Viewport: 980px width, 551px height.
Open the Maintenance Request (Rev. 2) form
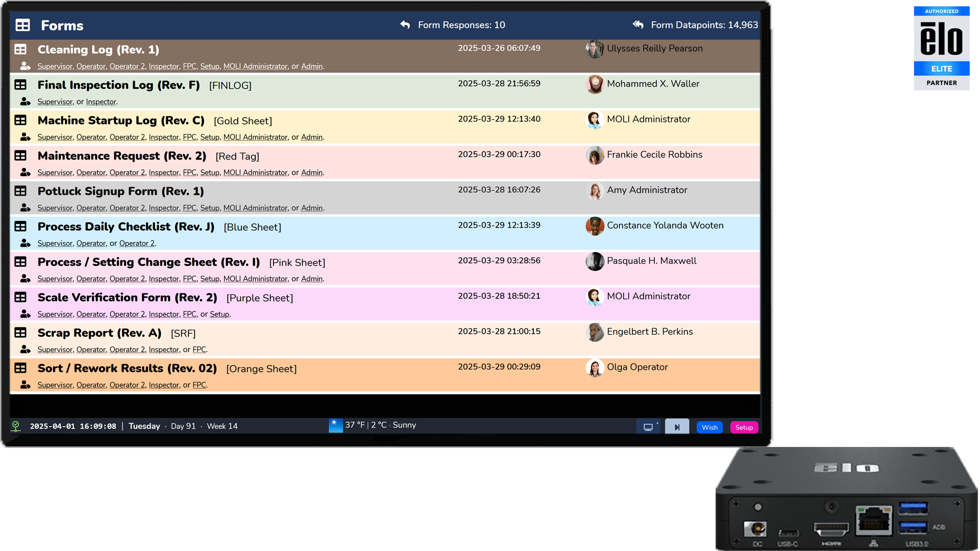click(122, 156)
